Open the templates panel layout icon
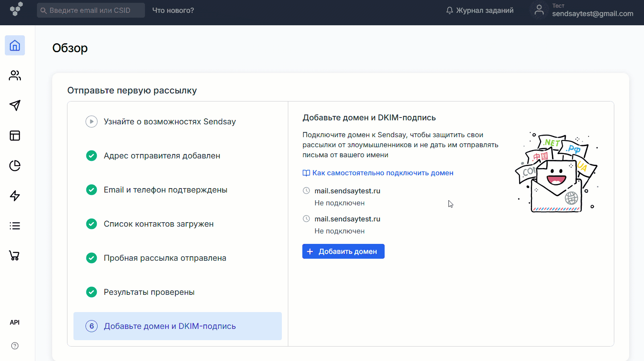The height and width of the screenshot is (361, 644). (x=15, y=136)
